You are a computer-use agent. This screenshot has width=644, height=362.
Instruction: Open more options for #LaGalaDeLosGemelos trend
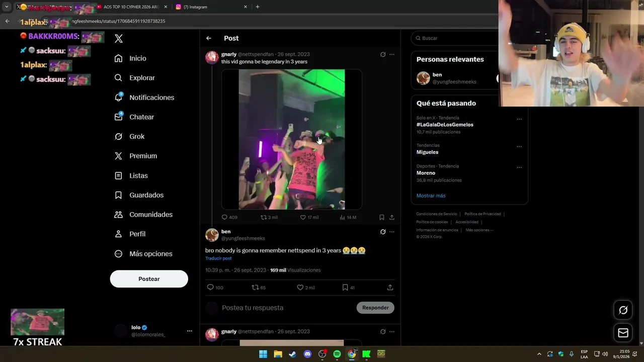pos(519,119)
